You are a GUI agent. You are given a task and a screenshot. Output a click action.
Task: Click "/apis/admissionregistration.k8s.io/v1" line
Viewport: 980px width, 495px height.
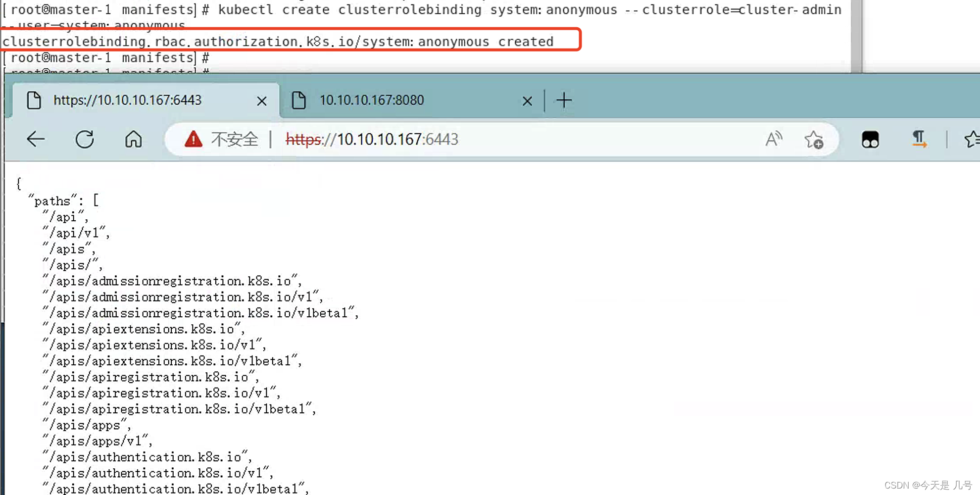[183, 297]
